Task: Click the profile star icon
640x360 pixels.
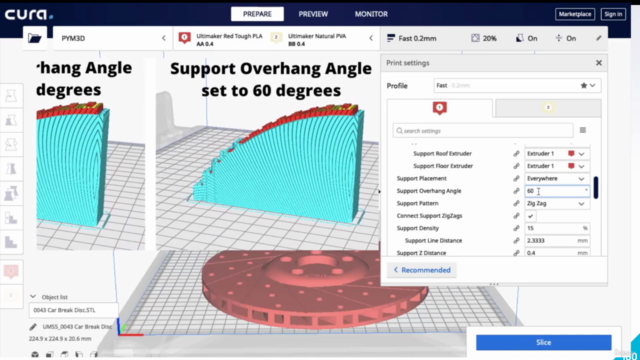Action: click(x=584, y=85)
